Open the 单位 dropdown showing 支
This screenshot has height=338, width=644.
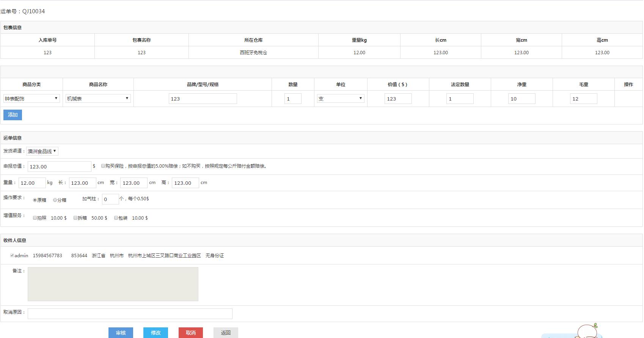340,99
